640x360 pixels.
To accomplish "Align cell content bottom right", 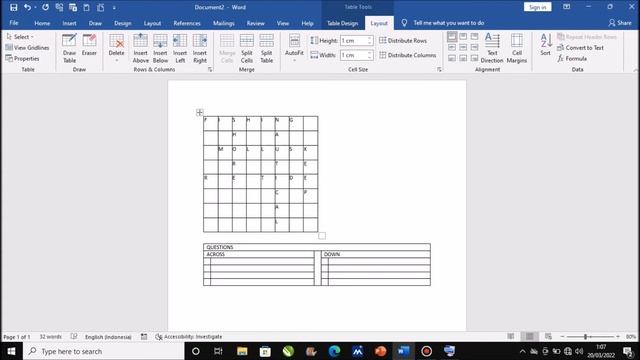I will click(x=474, y=59).
